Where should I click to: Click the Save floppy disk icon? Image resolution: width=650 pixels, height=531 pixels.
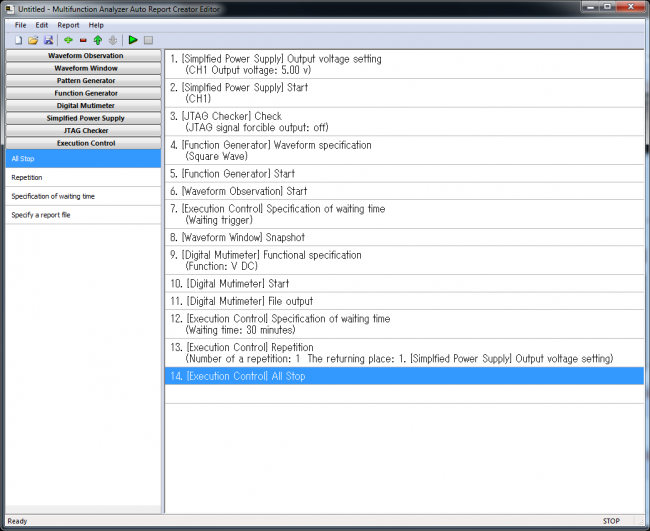(x=48, y=40)
